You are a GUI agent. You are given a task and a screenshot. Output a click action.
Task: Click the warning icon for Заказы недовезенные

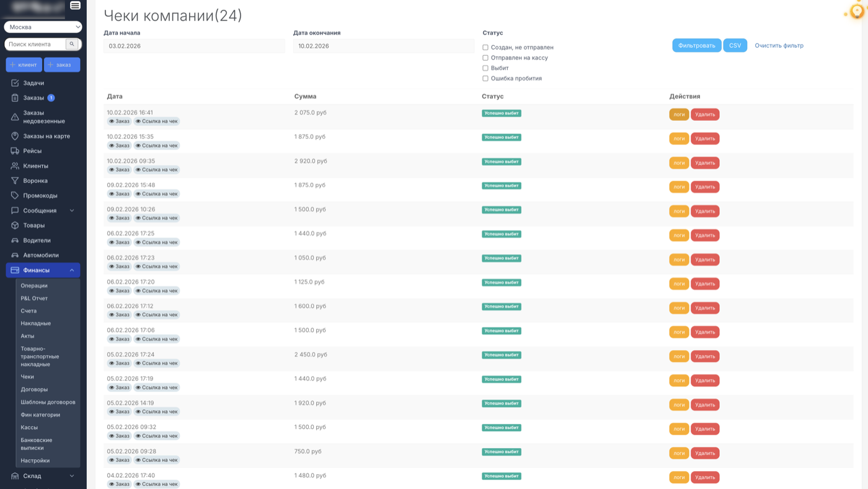pyautogui.click(x=15, y=117)
